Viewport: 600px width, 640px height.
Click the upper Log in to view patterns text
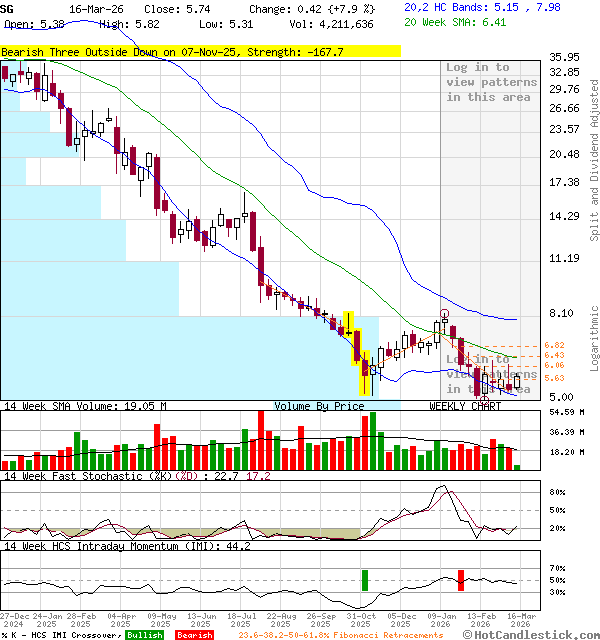[x=491, y=82]
